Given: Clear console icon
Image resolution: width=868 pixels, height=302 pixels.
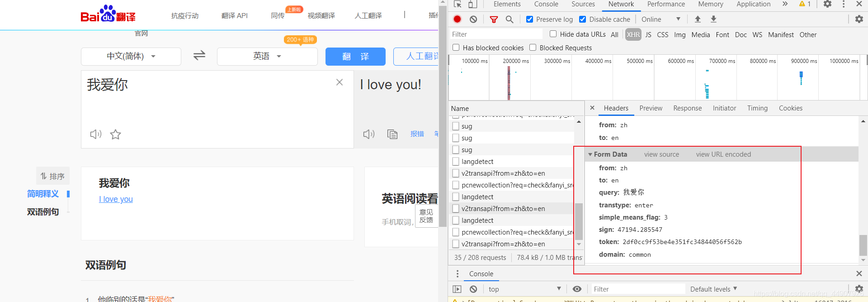Looking at the screenshot, I should point(473,289).
